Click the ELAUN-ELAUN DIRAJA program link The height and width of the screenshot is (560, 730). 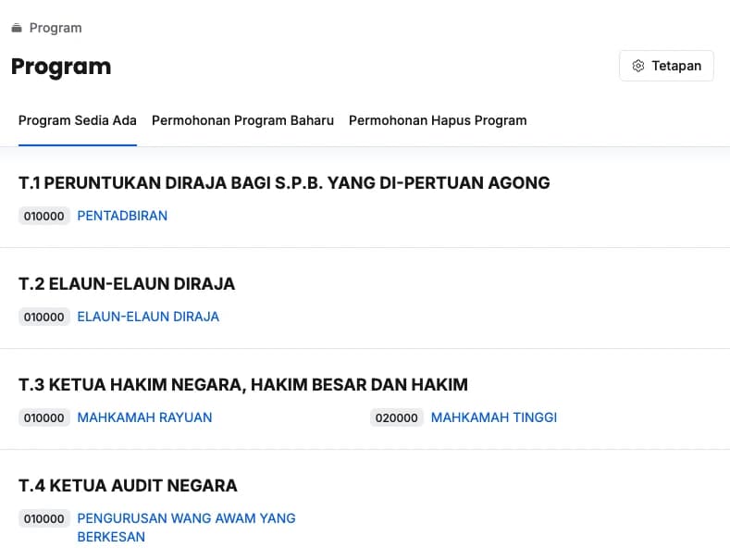point(148,317)
